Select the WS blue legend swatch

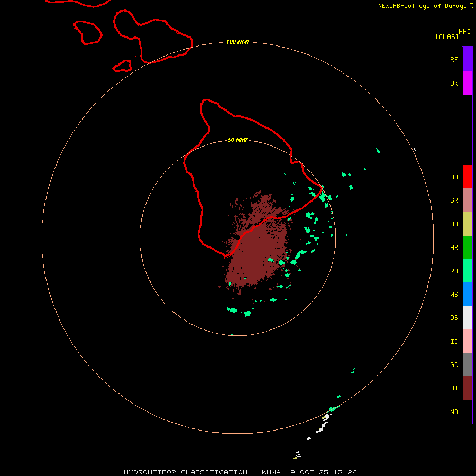tap(467, 294)
